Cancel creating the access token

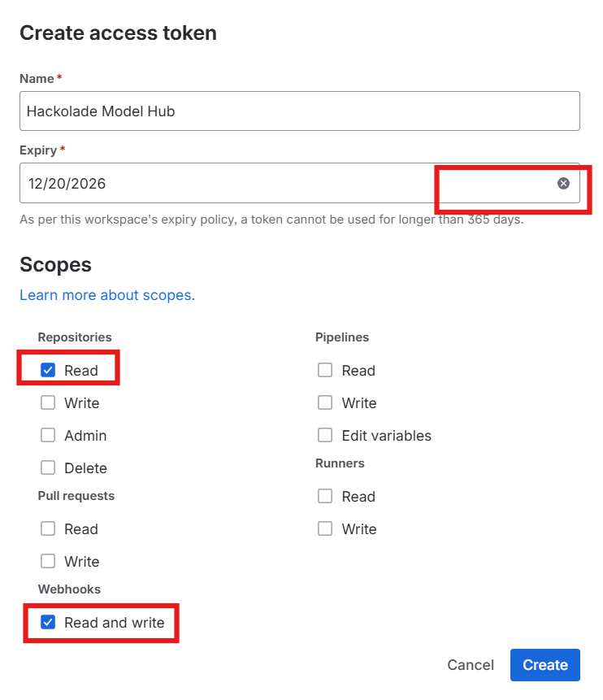click(470, 664)
